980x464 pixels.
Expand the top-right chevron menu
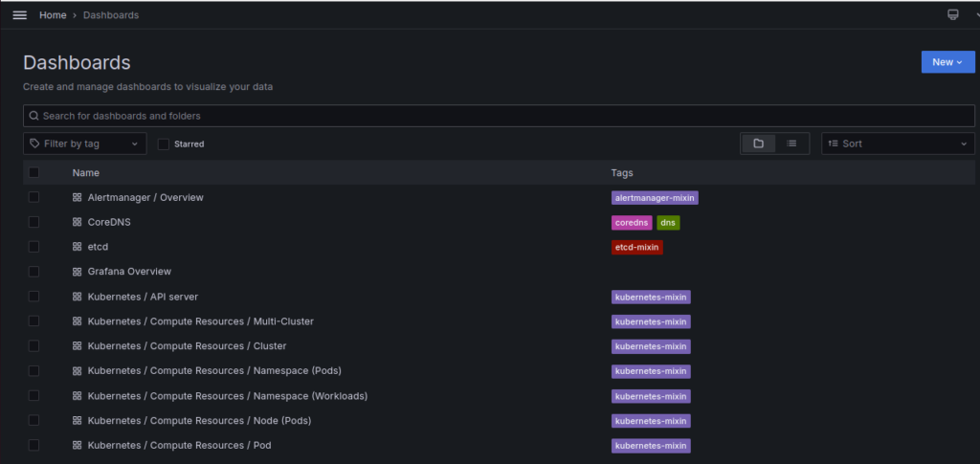point(975,15)
